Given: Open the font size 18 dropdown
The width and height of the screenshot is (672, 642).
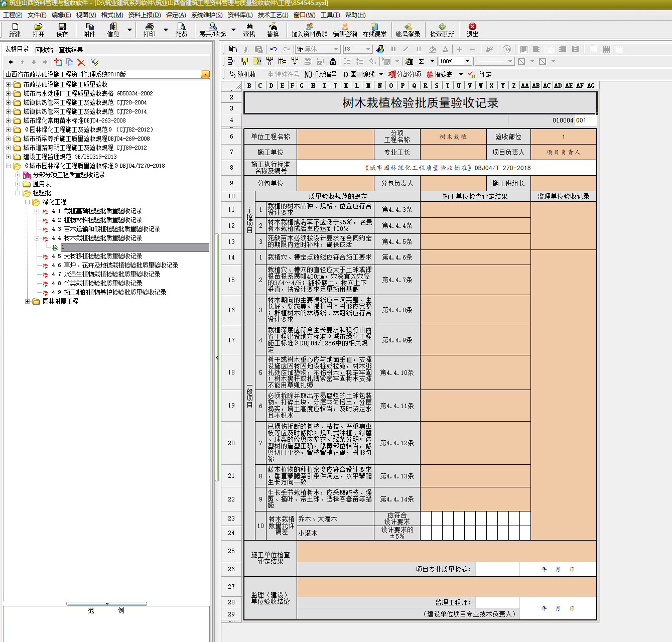Looking at the screenshot, I should coord(368,49).
